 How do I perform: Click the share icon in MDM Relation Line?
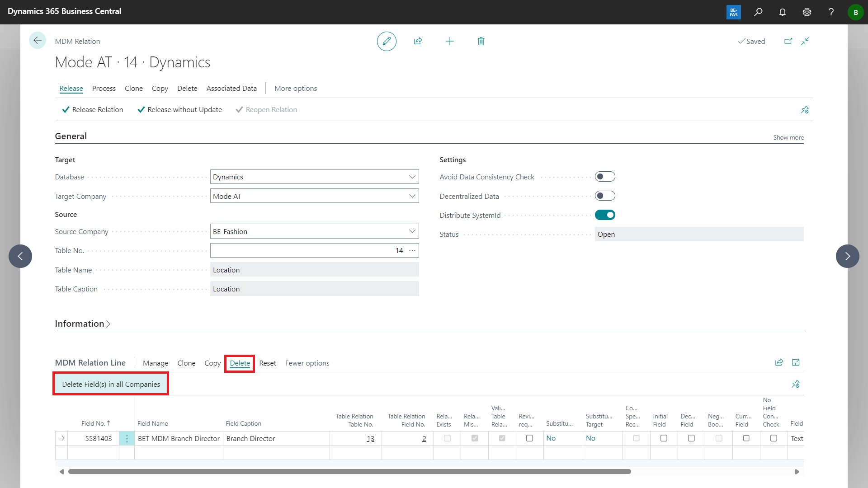coord(779,362)
